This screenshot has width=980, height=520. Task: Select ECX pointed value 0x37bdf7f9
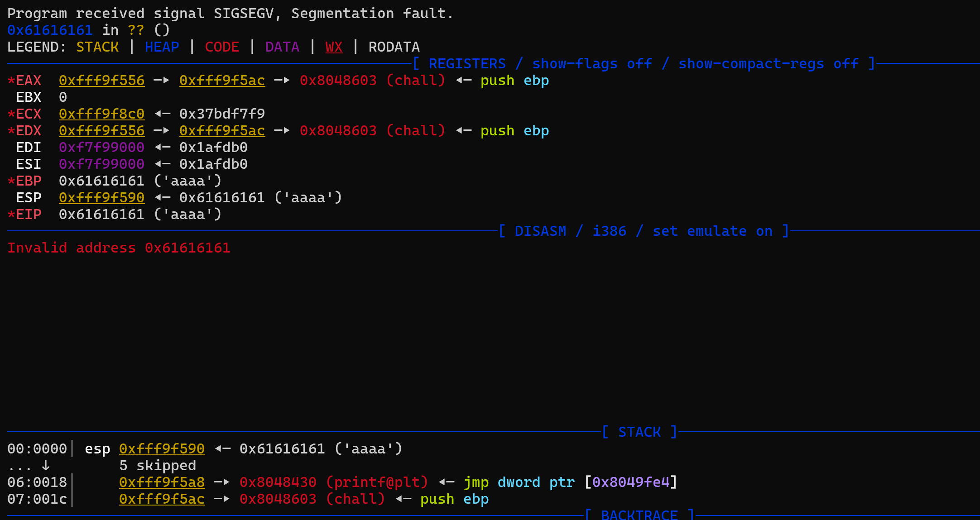pos(222,114)
